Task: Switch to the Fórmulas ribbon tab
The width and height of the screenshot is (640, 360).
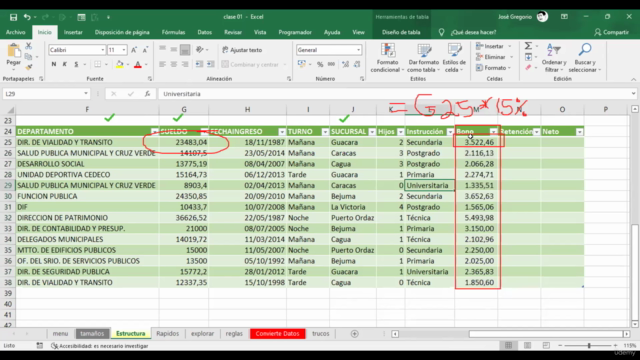Action: pyautogui.click(x=173, y=32)
